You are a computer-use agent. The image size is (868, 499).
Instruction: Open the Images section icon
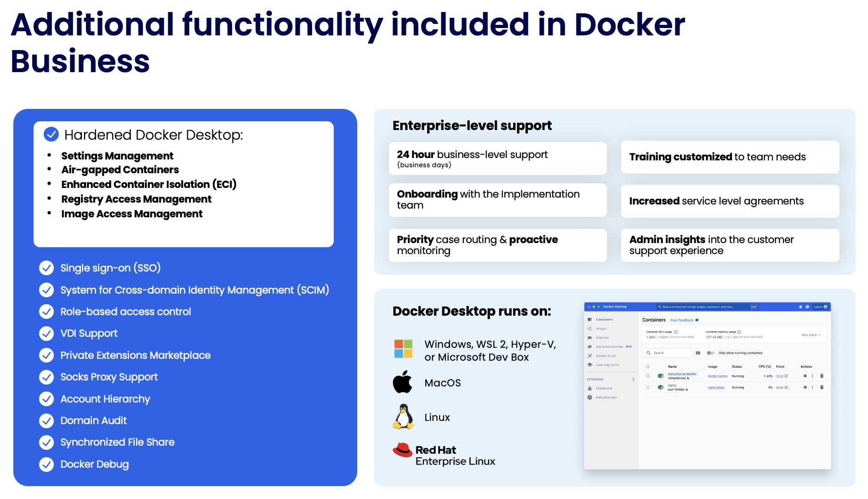click(x=589, y=329)
